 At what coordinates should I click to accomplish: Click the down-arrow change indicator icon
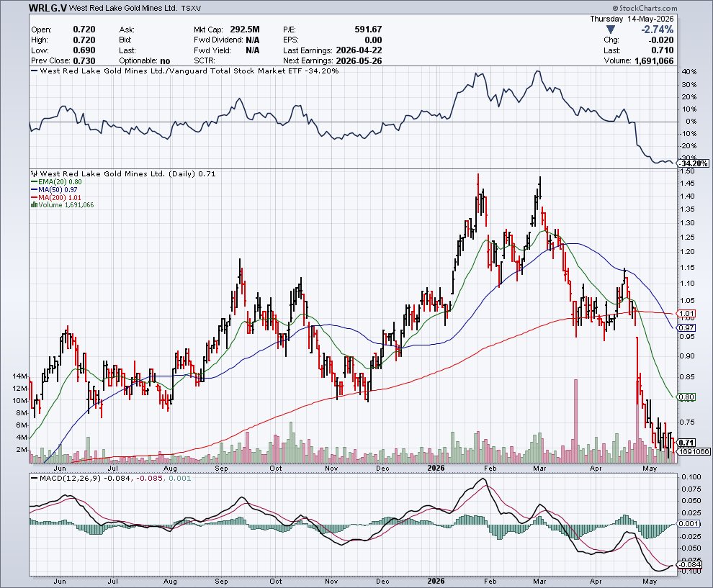point(611,30)
